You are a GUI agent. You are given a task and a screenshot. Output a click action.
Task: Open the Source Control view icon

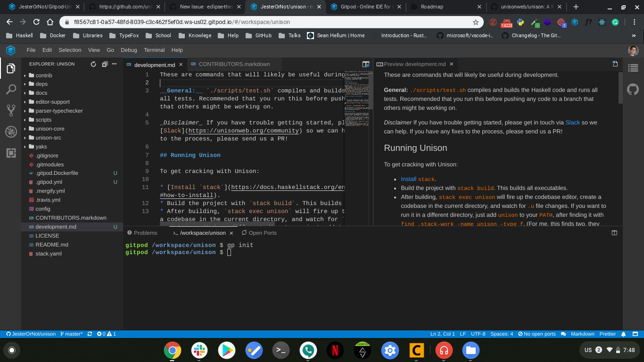click(10, 111)
